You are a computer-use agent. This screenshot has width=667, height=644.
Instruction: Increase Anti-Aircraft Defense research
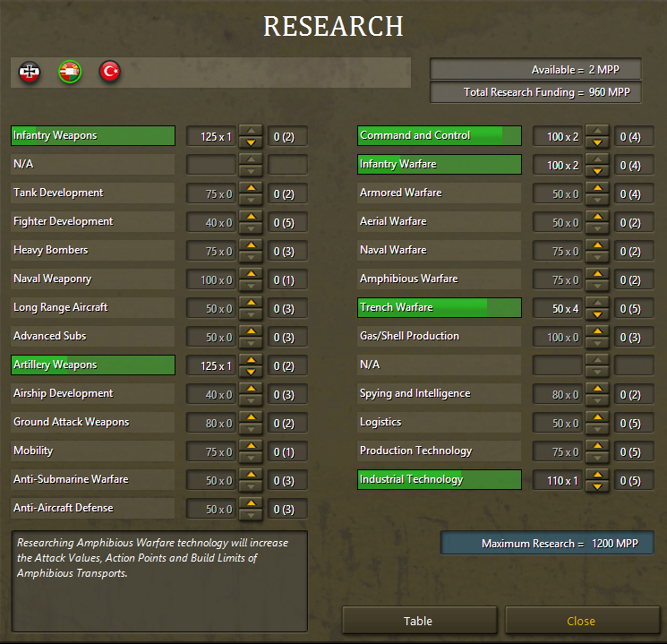pyautogui.click(x=251, y=503)
